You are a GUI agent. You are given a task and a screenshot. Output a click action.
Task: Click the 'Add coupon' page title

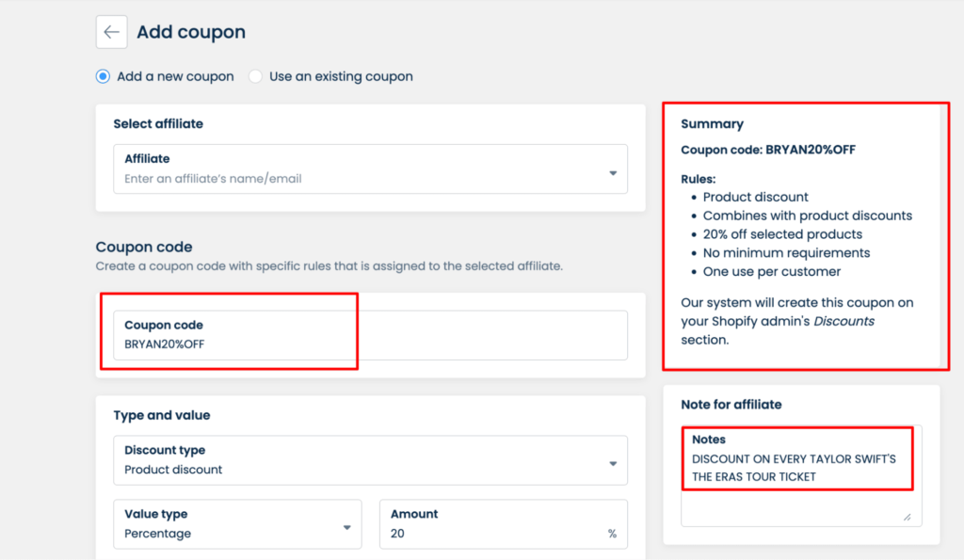pos(191,32)
